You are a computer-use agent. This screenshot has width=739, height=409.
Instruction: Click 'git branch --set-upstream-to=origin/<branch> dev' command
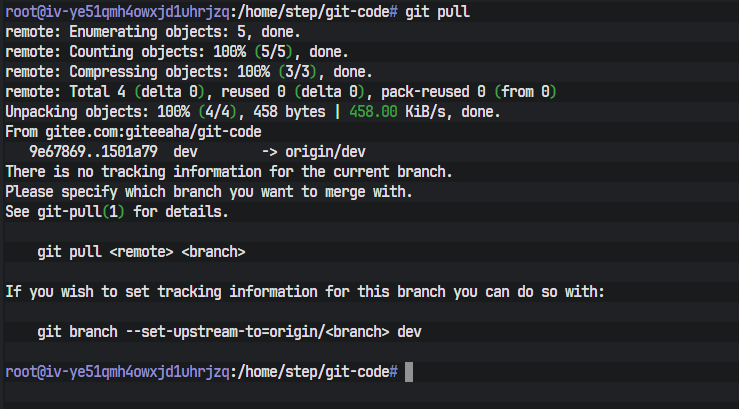click(x=230, y=332)
